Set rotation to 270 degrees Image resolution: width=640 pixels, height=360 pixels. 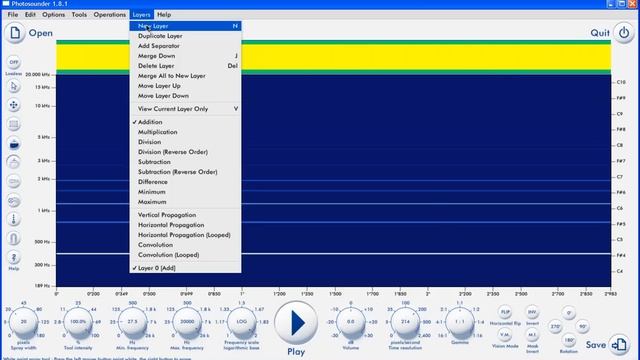click(556, 327)
